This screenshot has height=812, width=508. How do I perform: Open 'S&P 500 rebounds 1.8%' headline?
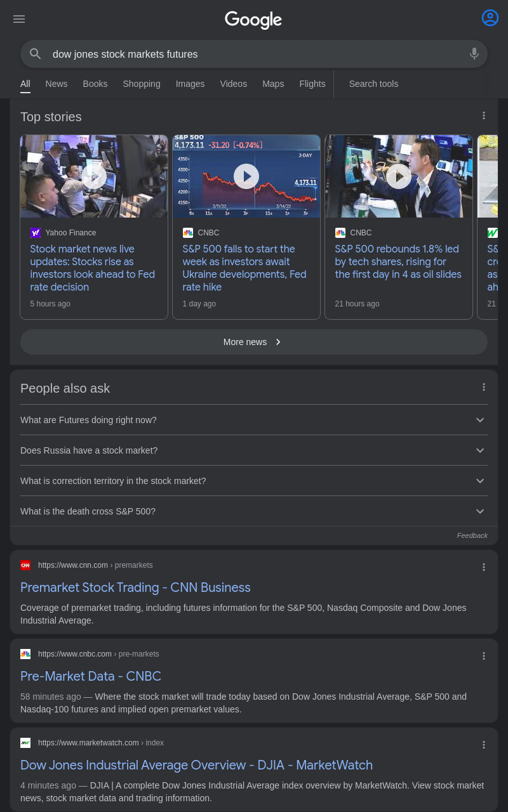pyautogui.click(x=398, y=261)
